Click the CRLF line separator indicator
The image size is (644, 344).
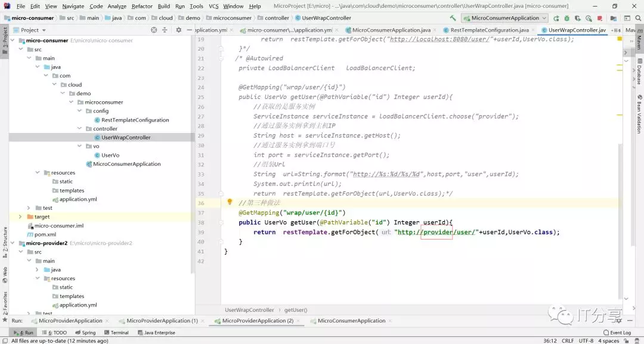coord(568,340)
